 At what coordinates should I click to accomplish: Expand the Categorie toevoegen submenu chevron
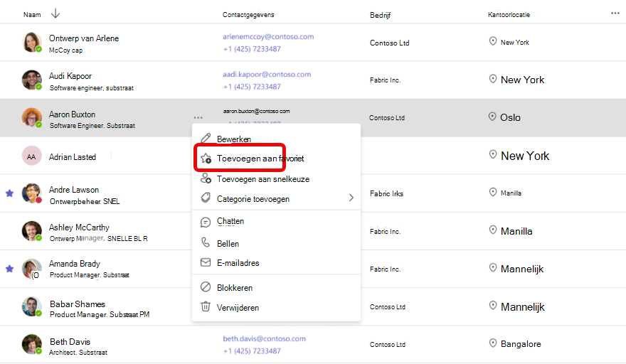coord(351,198)
